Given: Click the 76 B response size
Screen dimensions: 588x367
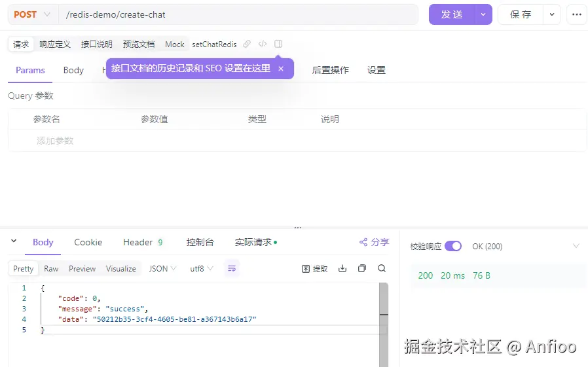Looking at the screenshot, I should (x=481, y=275).
